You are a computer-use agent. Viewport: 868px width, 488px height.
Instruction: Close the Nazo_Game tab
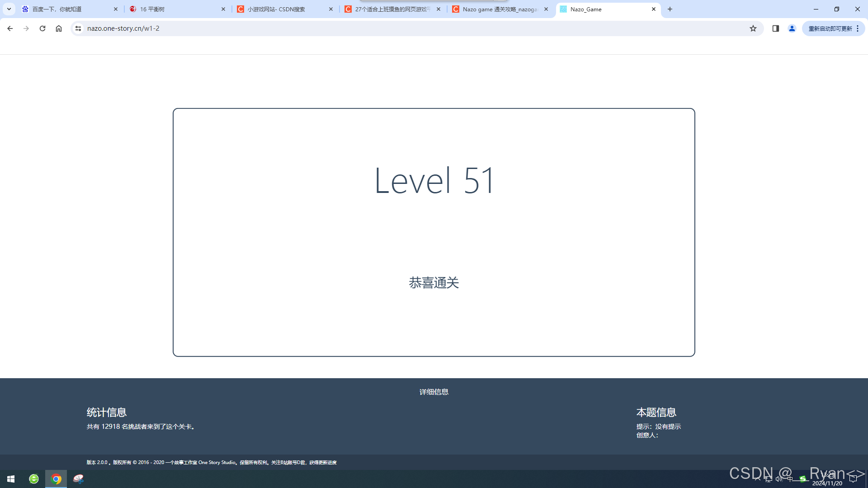[653, 9]
